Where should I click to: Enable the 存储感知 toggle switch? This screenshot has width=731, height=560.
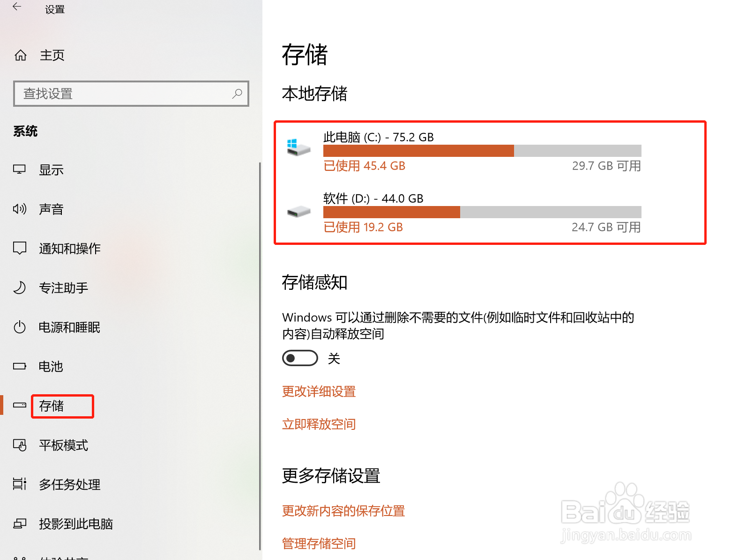click(300, 358)
